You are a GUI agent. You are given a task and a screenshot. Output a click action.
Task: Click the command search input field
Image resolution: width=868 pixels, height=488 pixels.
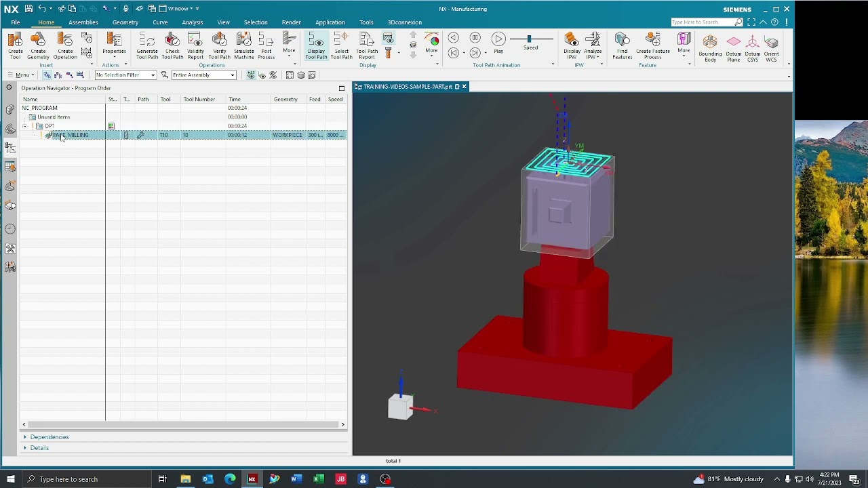pyautogui.click(x=703, y=22)
